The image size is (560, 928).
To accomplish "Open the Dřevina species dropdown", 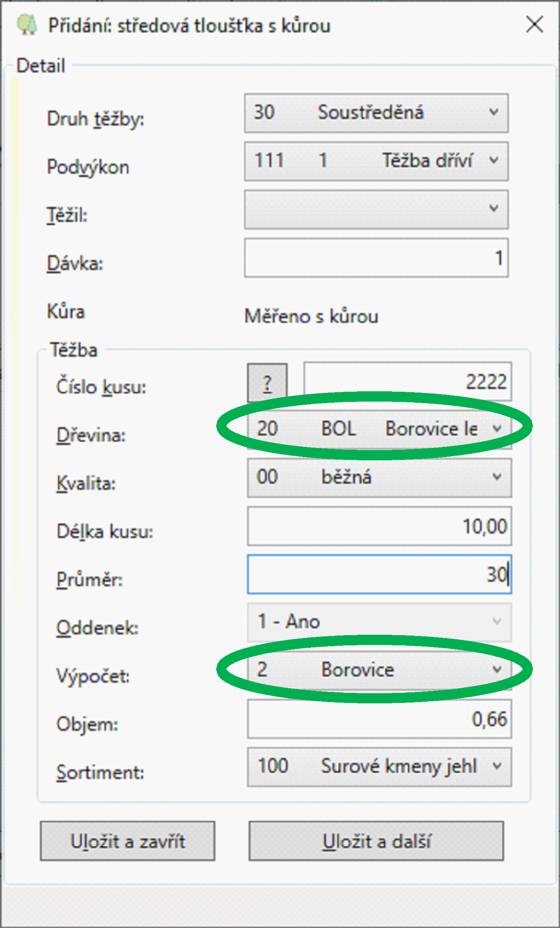I will tap(379, 429).
